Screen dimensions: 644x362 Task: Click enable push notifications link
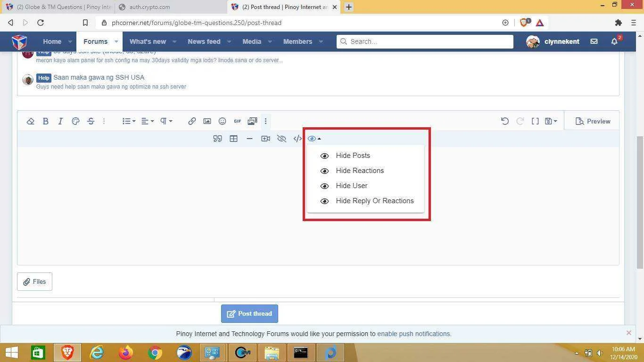point(414,334)
